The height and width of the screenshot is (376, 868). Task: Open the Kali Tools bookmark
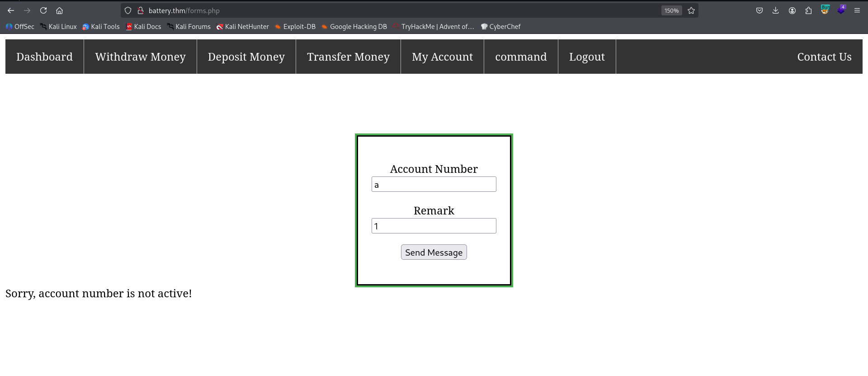click(101, 27)
